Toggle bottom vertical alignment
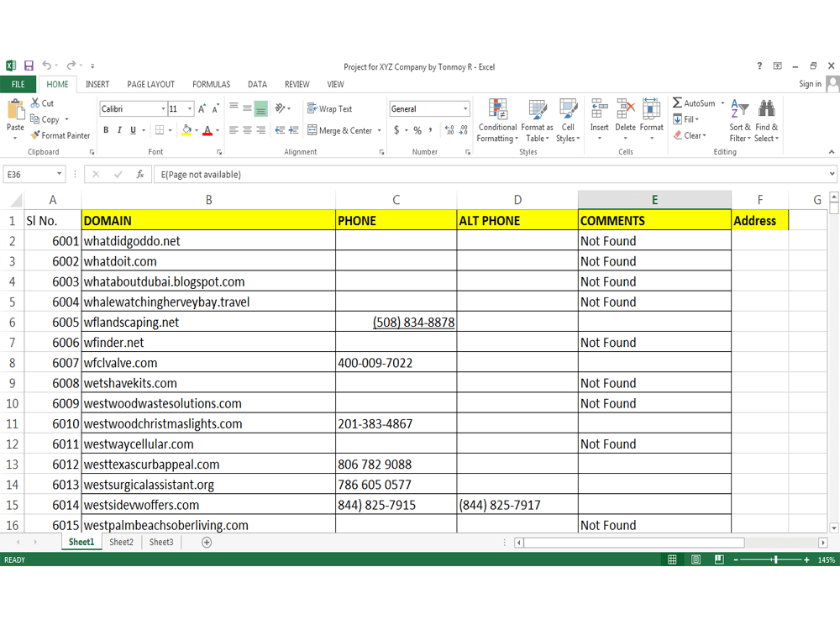840x630 pixels. pyautogui.click(x=261, y=108)
